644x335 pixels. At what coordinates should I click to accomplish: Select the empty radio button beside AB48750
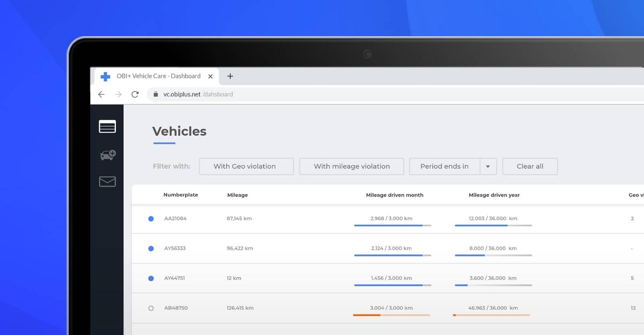click(151, 308)
